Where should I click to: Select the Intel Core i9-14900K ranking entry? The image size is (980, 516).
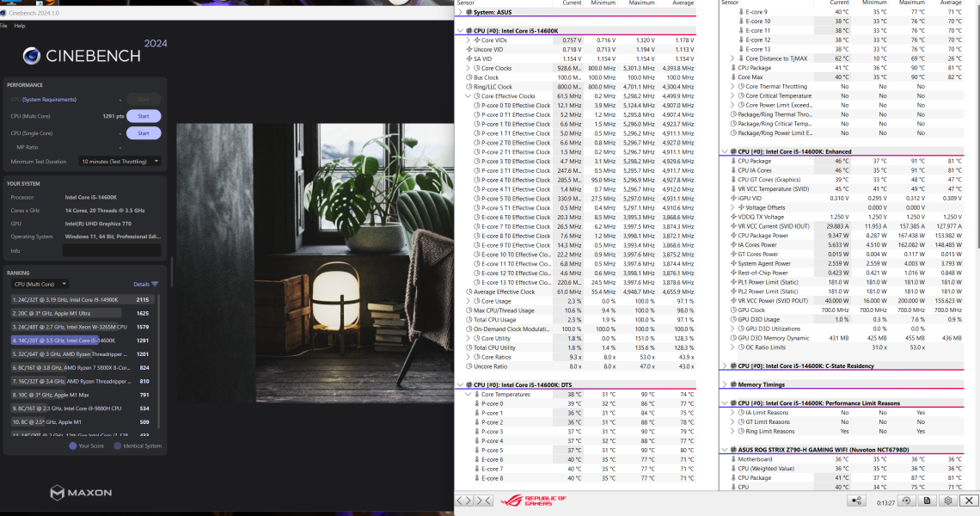[82, 299]
